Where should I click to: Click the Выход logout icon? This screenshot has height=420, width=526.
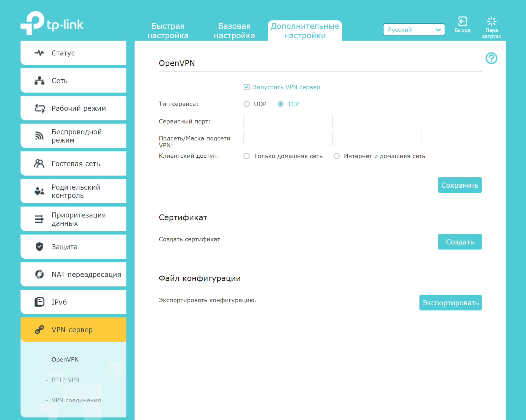pyautogui.click(x=462, y=21)
